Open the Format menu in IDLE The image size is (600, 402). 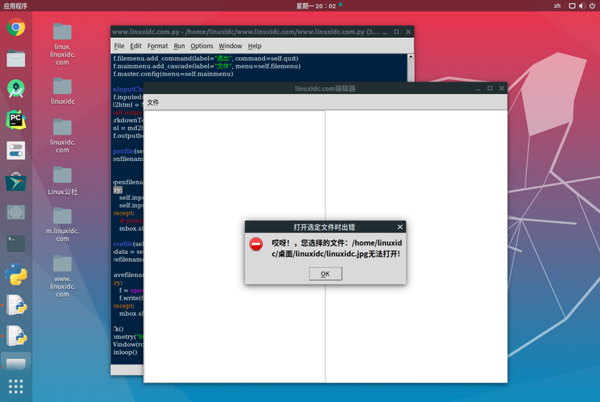pos(157,46)
